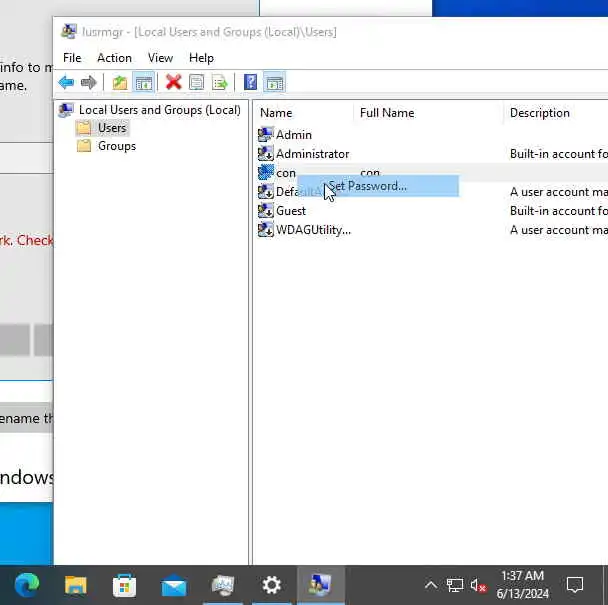
Task: Open Properties toolbar icon
Action: coord(197,83)
